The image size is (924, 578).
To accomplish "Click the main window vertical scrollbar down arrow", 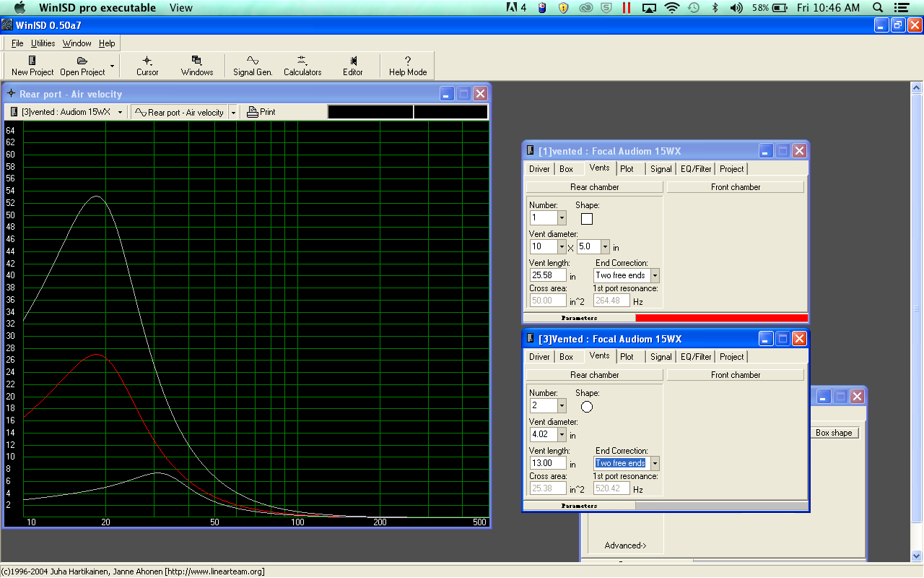I will [917, 556].
